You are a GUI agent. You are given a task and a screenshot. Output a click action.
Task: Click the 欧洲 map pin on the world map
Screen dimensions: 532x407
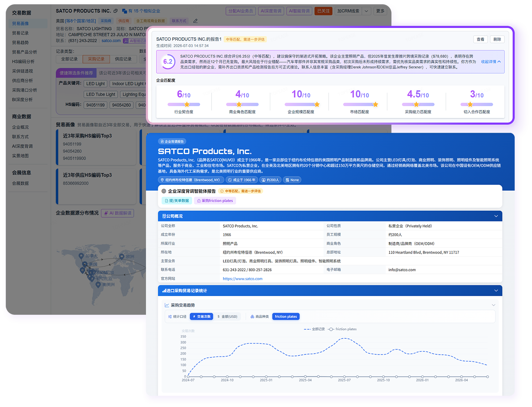tap(122, 257)
